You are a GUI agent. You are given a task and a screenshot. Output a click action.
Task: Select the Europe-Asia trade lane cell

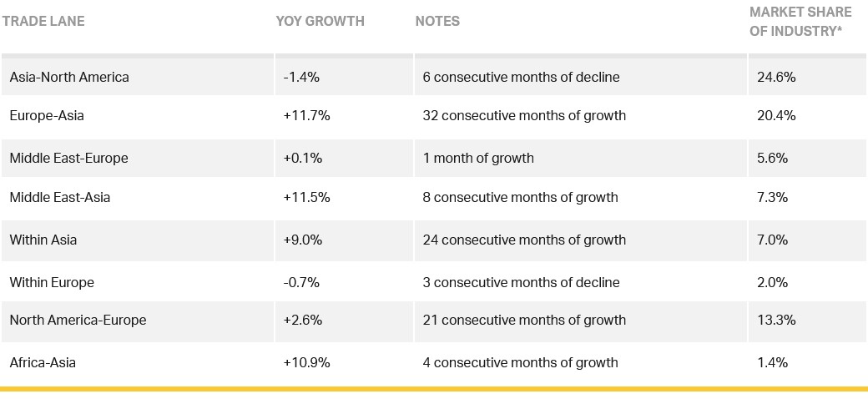(47, 116)
